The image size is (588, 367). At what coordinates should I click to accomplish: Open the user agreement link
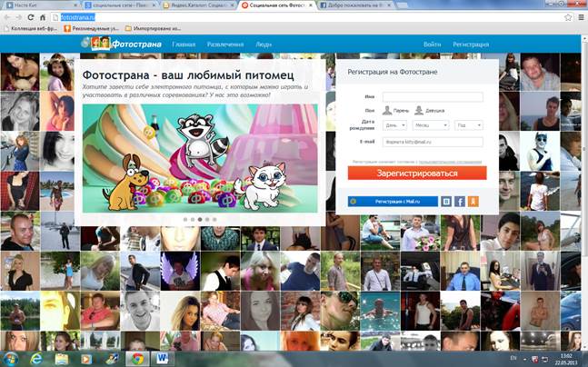click(x=450, y=162)
